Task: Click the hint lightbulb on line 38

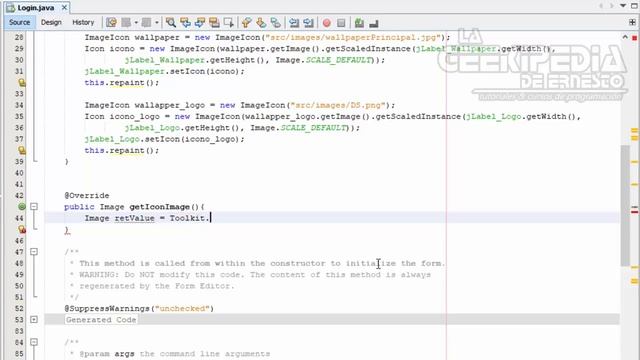Action: 22,150
